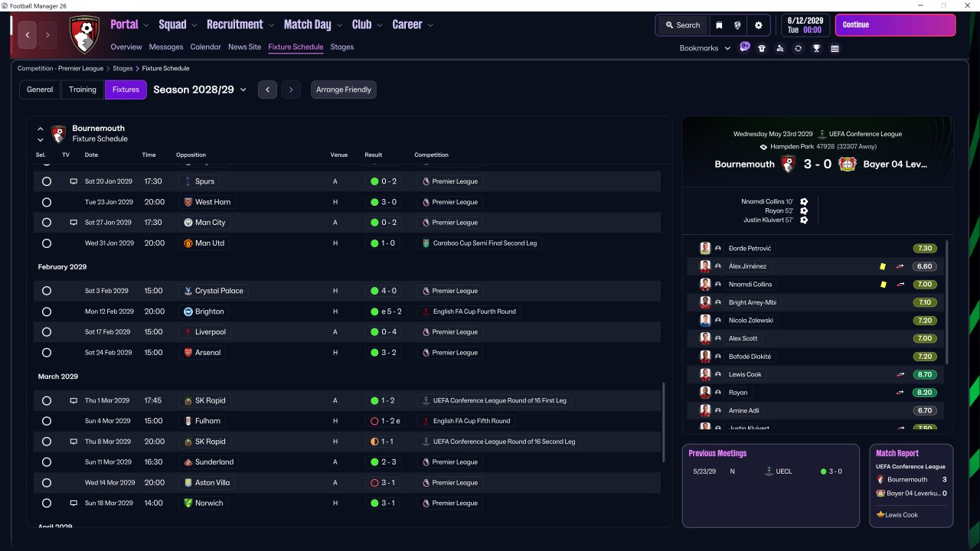Click the TV icon on Sat 20 Jan row
Screen dimensions: 980x551
pyautogui.click(x=73, y=181)
